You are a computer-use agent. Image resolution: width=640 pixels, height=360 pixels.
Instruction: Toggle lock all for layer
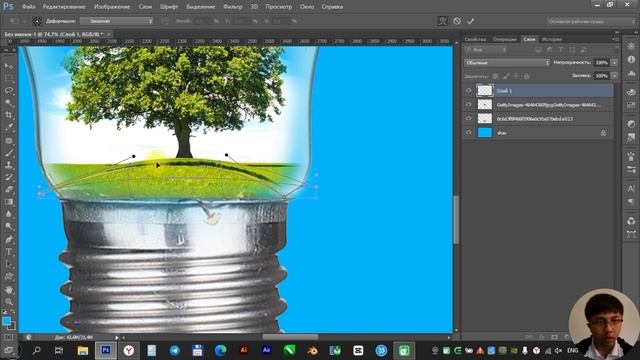tap(527, 76)
